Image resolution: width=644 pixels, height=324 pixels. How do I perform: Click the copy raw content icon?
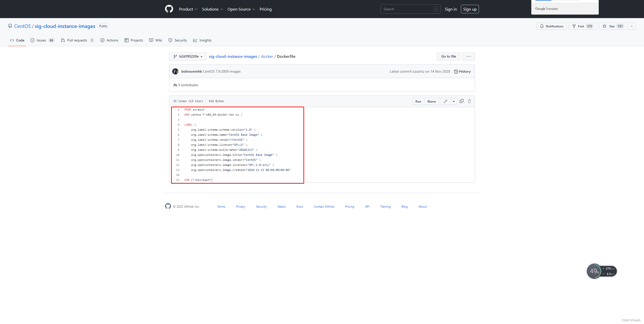pos(462,101)
